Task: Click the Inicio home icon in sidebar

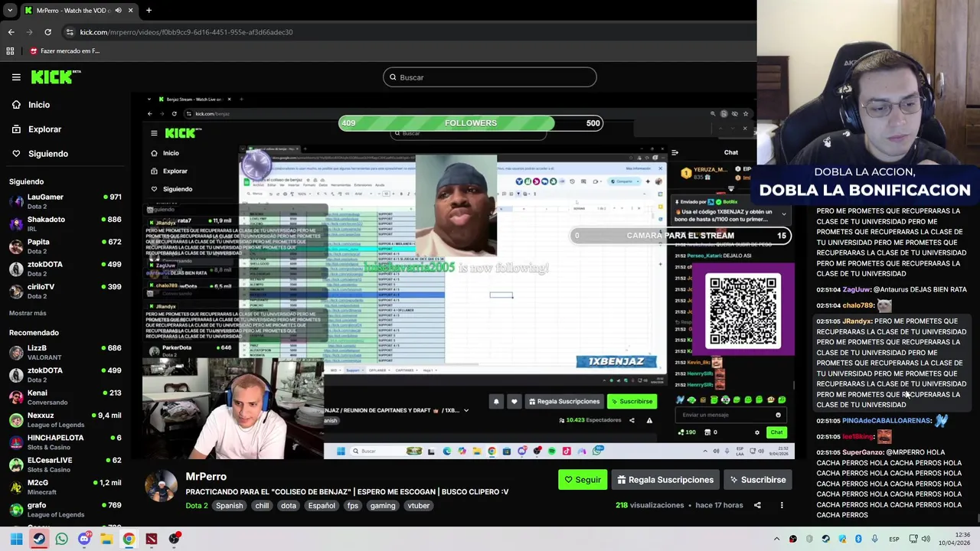Action: 16,105
